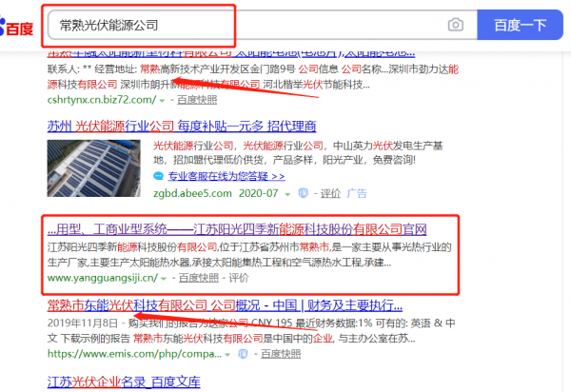
Task: Click shield icon next to zgbd.abee5.com date
Action: click(x=303, y=193)
